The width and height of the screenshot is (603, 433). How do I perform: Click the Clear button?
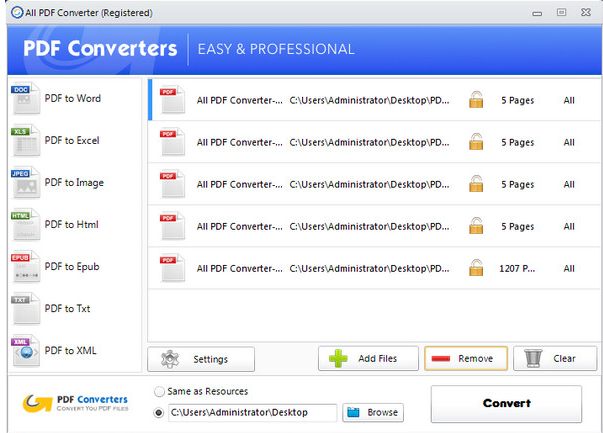(x=555, y=358)
